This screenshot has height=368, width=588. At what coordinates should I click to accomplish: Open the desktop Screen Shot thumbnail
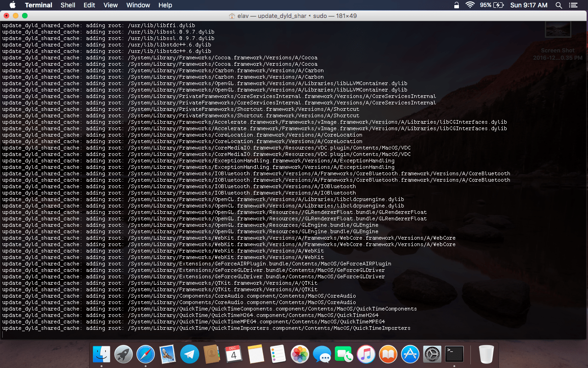point(558,29)
